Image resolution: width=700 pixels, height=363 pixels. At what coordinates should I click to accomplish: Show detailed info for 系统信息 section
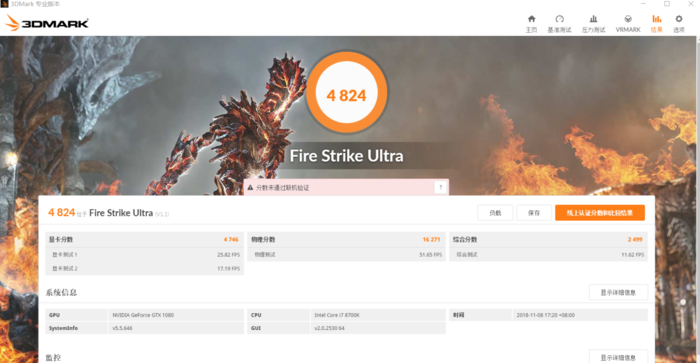click(x=618, y=292)
